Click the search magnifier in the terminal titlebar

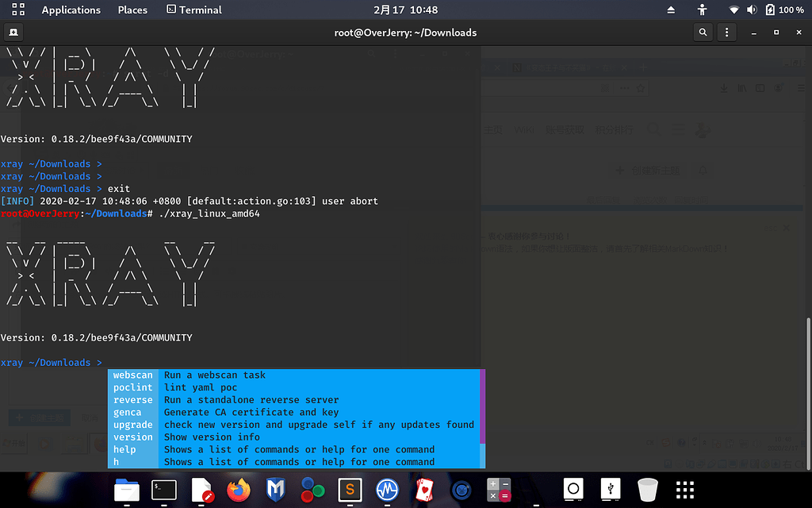[703, 32]
